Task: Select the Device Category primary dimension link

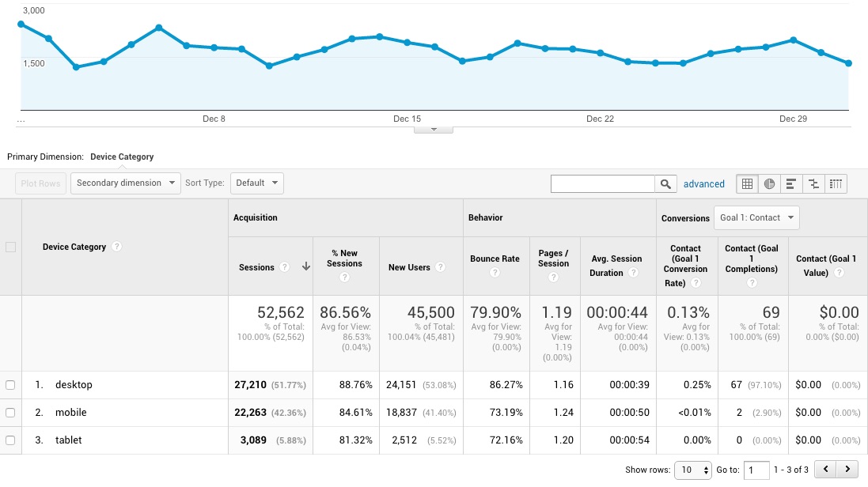Action: pos(122,157)
